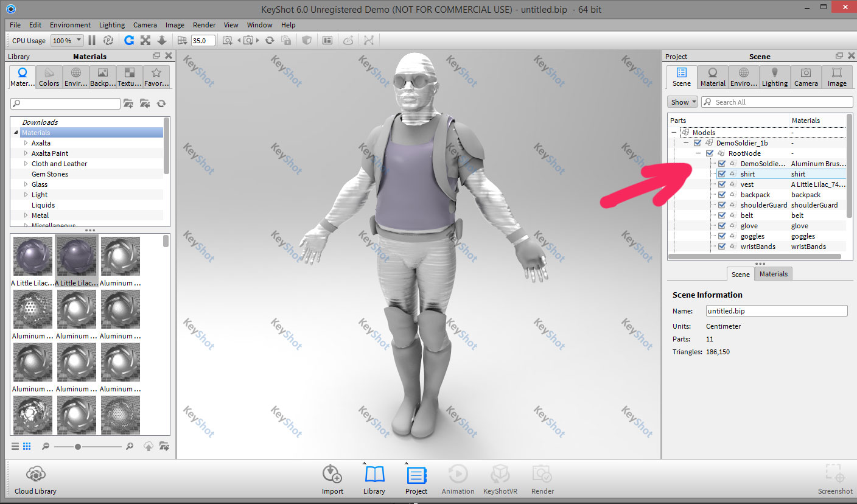Click the down-arrow icon in the toolbar
Viewport: 857px width, 504px height.
coord(162,40)
